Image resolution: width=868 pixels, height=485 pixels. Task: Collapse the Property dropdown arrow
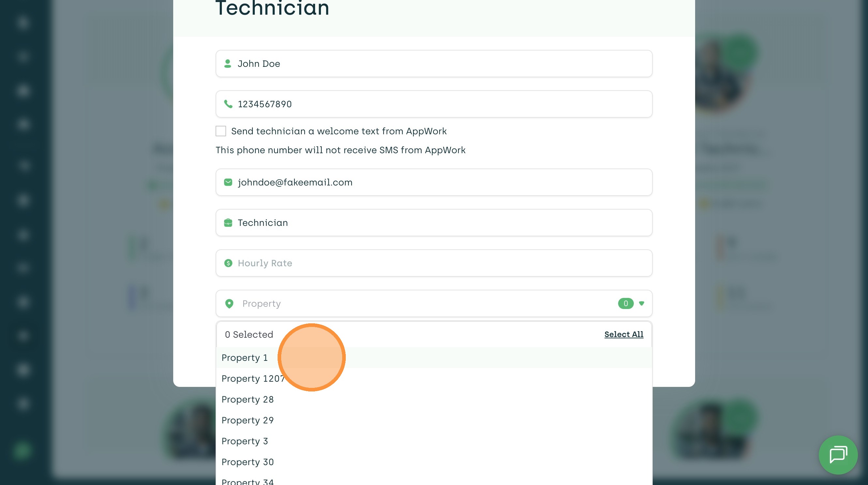pos(642,303)
